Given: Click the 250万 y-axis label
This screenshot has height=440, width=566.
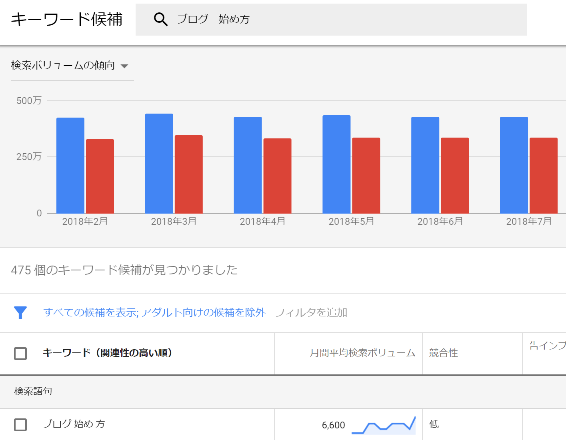Looking at the screenshot, I should pyautogui.click(x=29, y=157).
